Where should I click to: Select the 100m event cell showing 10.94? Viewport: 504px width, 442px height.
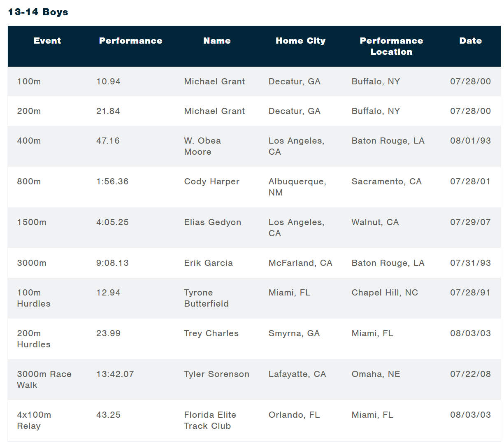[29, 81]
